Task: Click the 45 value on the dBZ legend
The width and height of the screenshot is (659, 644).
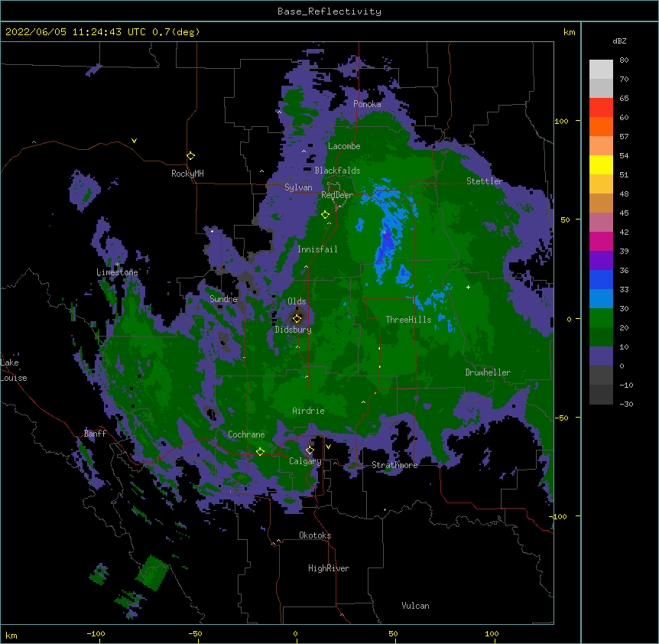Action: (x=624, y=213)
